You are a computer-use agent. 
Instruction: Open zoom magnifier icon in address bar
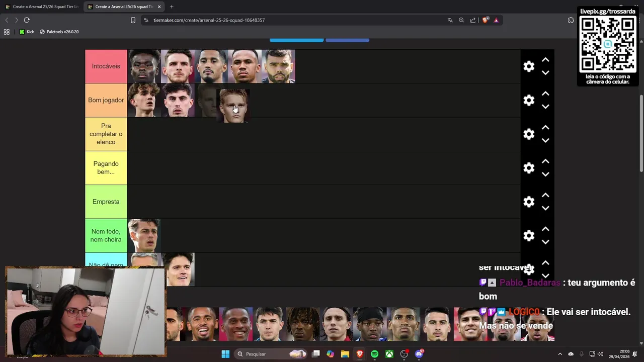(x=461, y=20)
